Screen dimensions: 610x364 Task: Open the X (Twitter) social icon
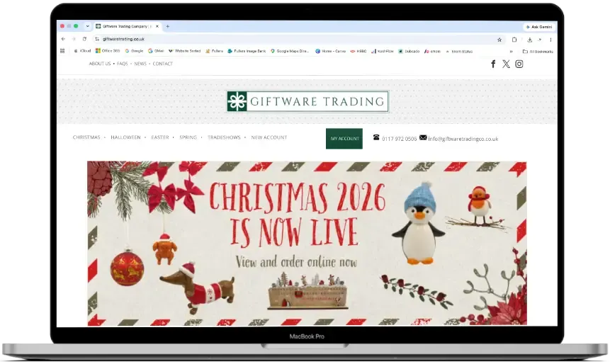click(506, 64)
